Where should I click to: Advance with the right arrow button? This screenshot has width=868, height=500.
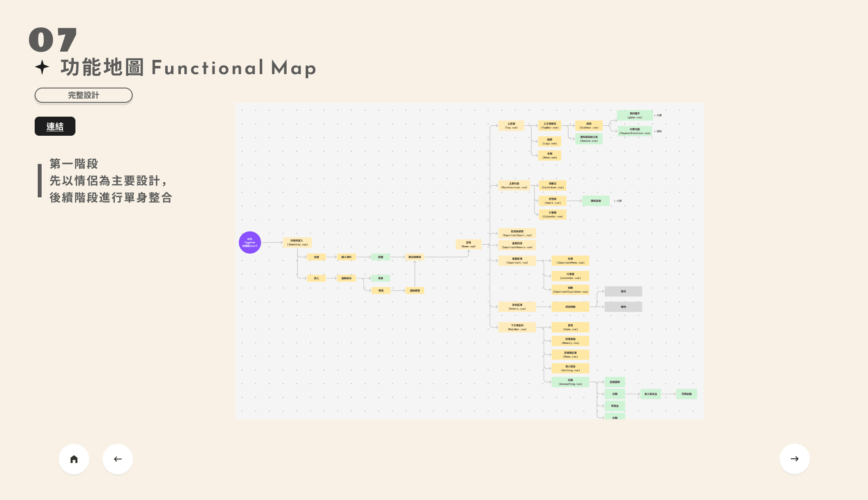pyautogui.click(x=794, y=459)
